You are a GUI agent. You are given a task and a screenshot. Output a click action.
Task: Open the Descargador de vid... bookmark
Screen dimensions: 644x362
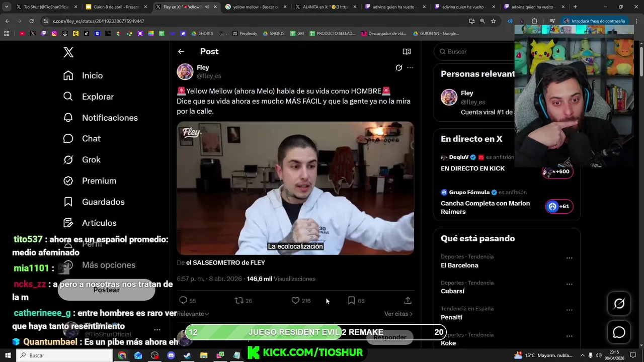point(383,33)
